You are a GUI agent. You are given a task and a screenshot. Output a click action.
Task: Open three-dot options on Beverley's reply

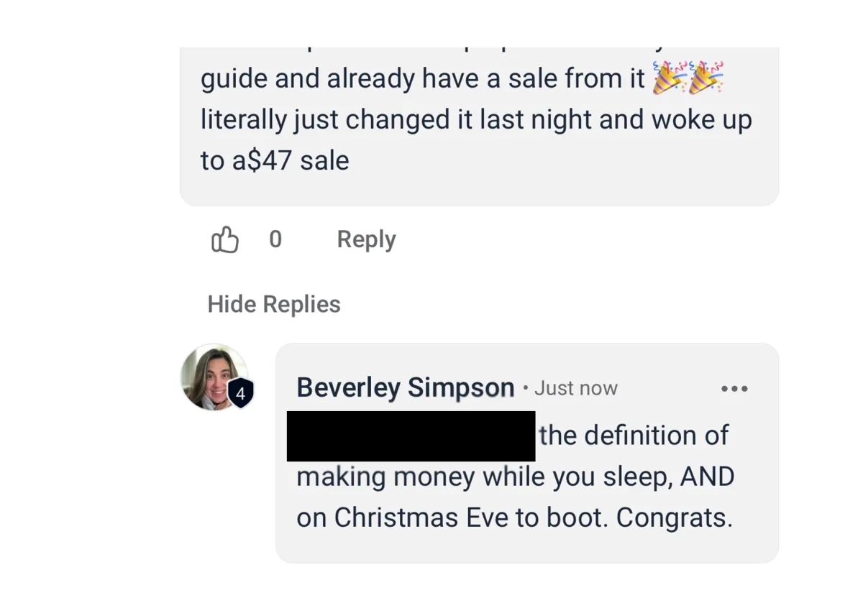click(734, 389)
